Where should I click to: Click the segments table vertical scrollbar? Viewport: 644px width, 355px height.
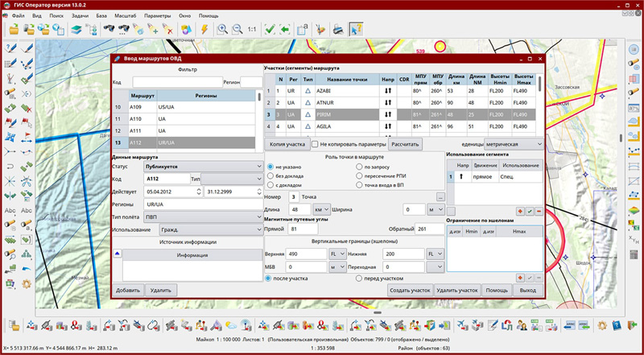click(x=539, y=105)
